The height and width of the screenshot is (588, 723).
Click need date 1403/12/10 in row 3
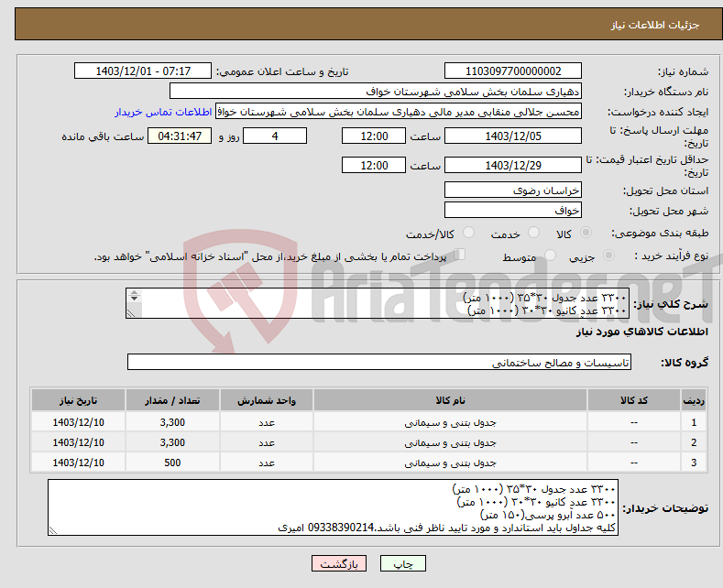(79, 463)
